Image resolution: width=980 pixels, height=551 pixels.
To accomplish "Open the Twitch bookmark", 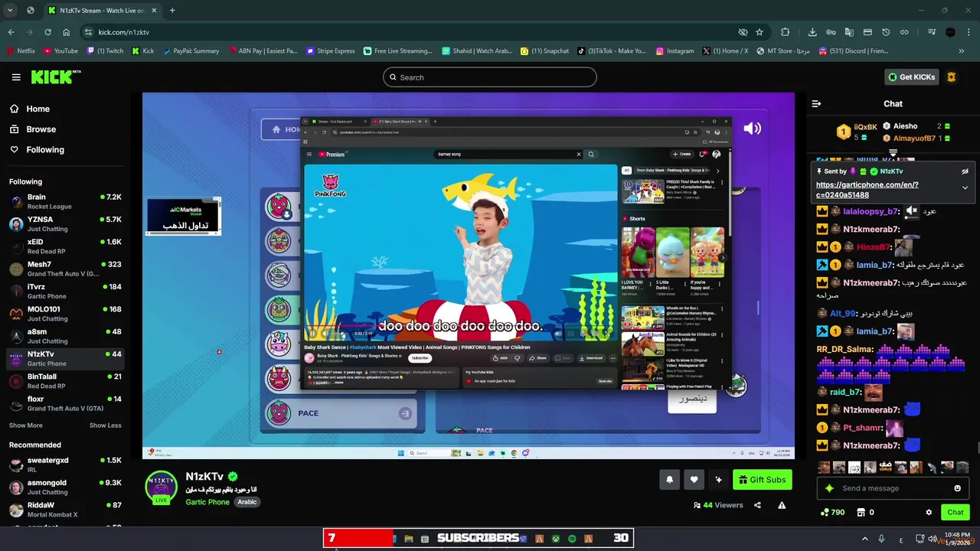I will pyautogui.click(x=105, y=51).
